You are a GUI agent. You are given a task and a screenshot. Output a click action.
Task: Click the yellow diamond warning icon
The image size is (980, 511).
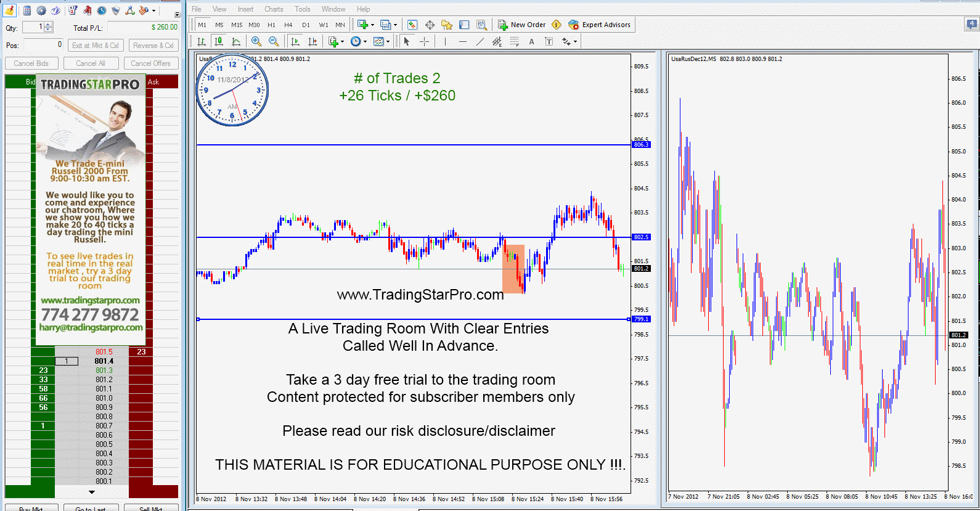556,25
